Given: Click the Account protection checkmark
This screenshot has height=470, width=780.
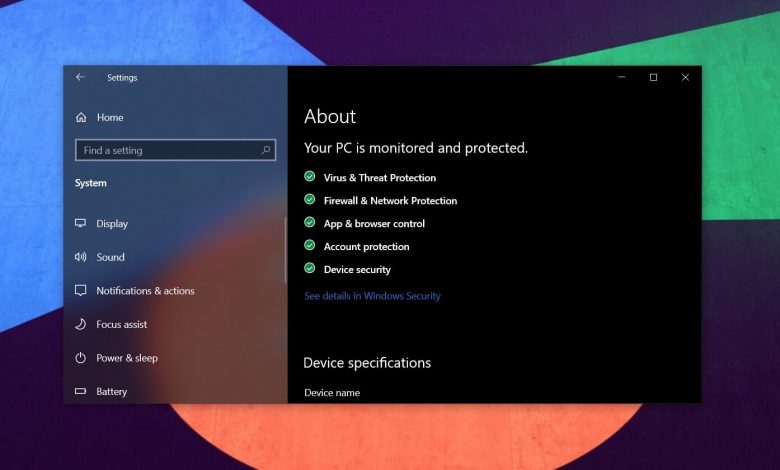Looking at the screenshot, I should [309, 245].
